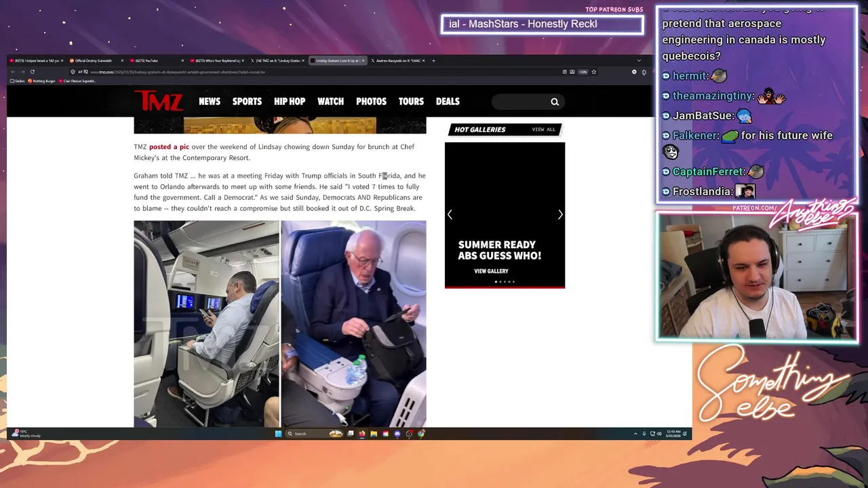Click the TMZ search magnifier icon

[555, 102]
